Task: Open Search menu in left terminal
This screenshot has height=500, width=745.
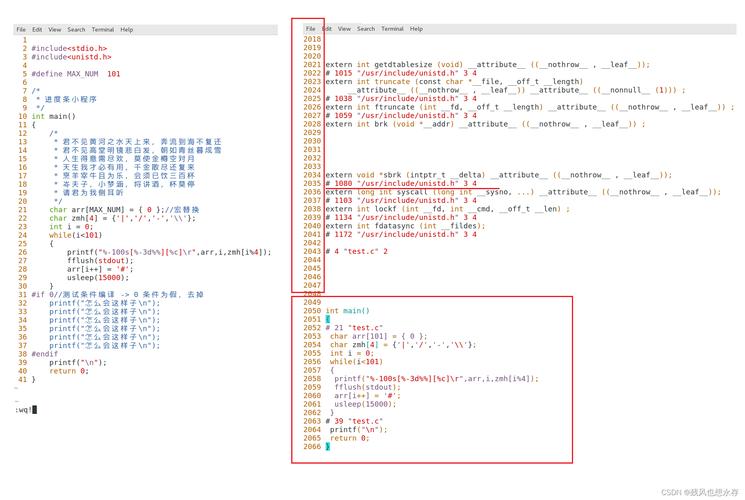Action: click(x=76, y=29)
